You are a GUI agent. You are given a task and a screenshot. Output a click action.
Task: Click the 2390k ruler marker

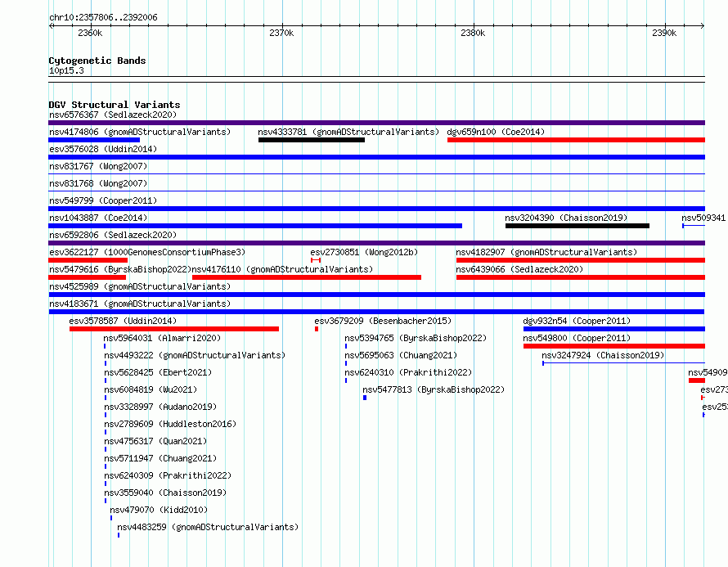click(664, 33)
